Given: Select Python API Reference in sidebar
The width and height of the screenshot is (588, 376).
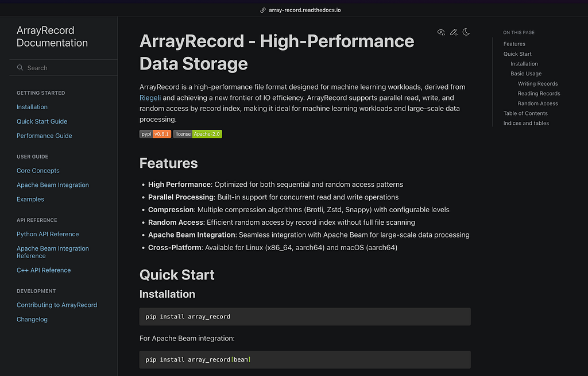Looking at the screenshot, I should [48, 234].
